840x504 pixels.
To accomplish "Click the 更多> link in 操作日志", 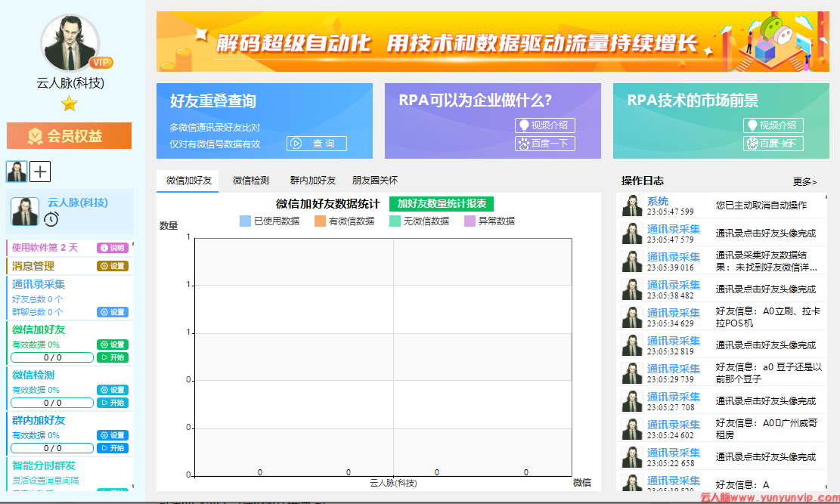I will [804, 182].
